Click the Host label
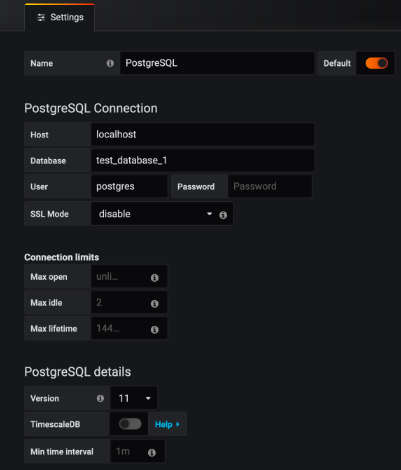Image resolution: width=401 pixels, height=470 pixels. pyautogui.click(x=39, y=135)
